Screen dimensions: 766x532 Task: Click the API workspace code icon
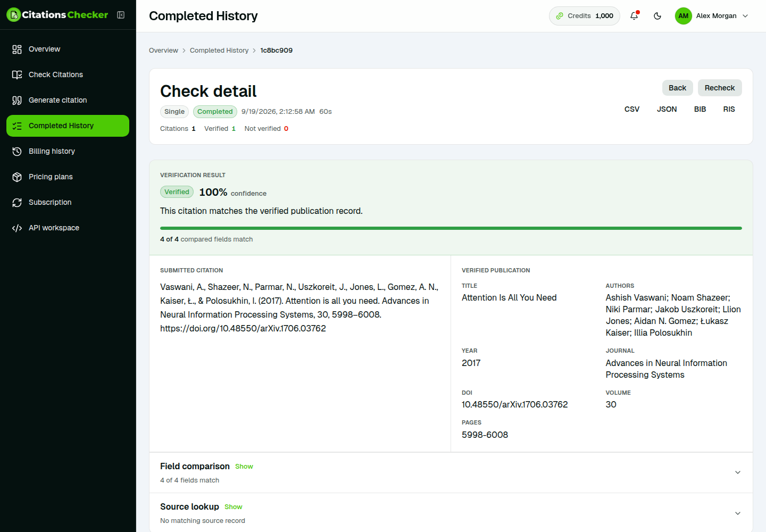(17, 228)
